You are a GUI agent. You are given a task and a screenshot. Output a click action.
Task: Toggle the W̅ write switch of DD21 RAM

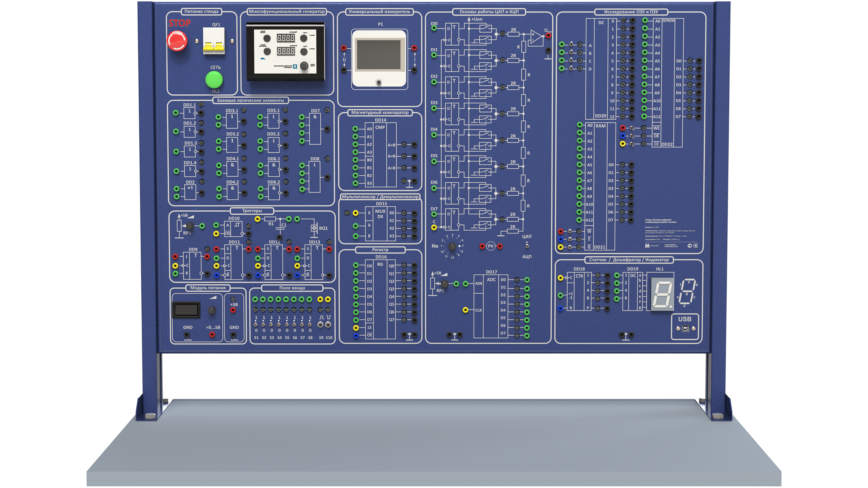[x=569, y=231]
